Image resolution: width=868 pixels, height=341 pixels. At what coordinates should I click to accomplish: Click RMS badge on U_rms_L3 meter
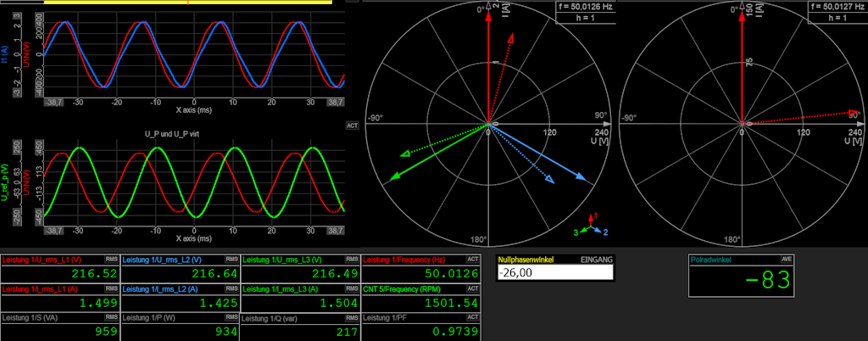pos(352,259)
